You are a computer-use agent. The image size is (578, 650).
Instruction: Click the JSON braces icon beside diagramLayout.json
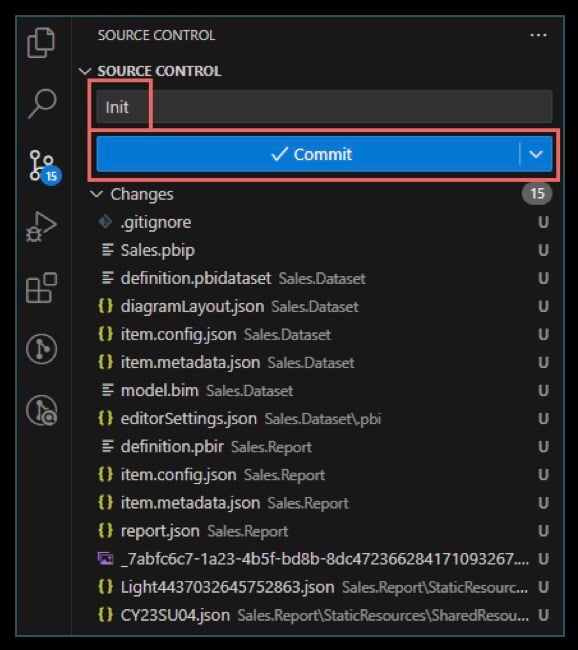(x=105, y=306)
